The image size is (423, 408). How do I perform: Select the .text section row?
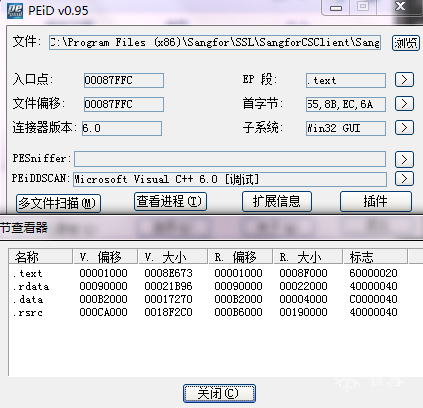(x=205, y=273)
